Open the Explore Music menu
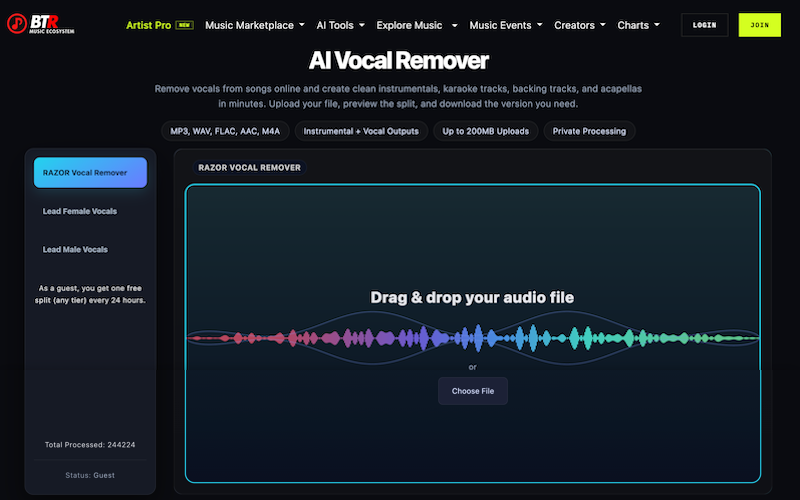Screen dimensions: 800x500 pos(409,25)
